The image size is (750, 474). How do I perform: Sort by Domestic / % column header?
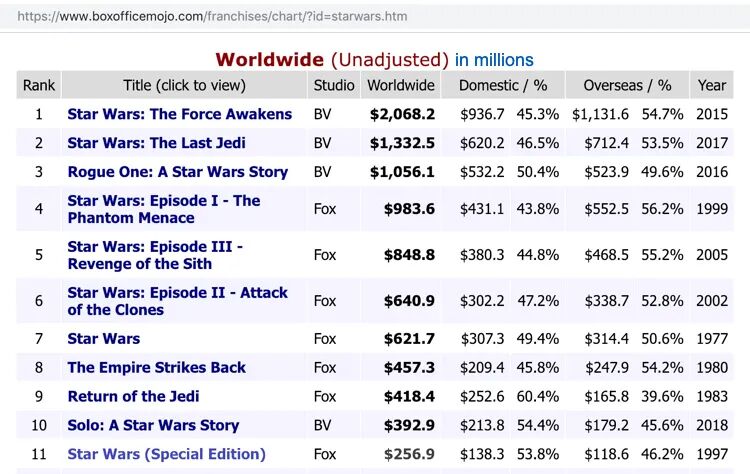[x=503, y=85]
